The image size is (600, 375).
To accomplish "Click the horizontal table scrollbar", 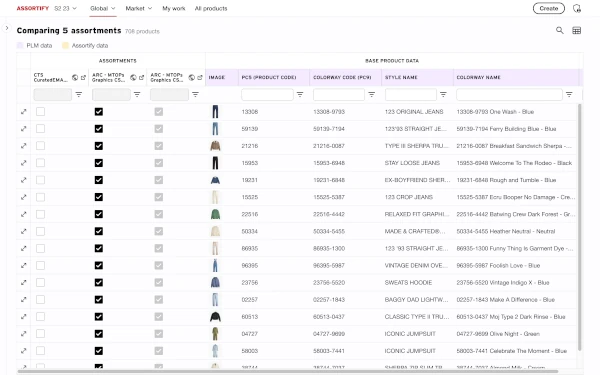I will point(287,371).
